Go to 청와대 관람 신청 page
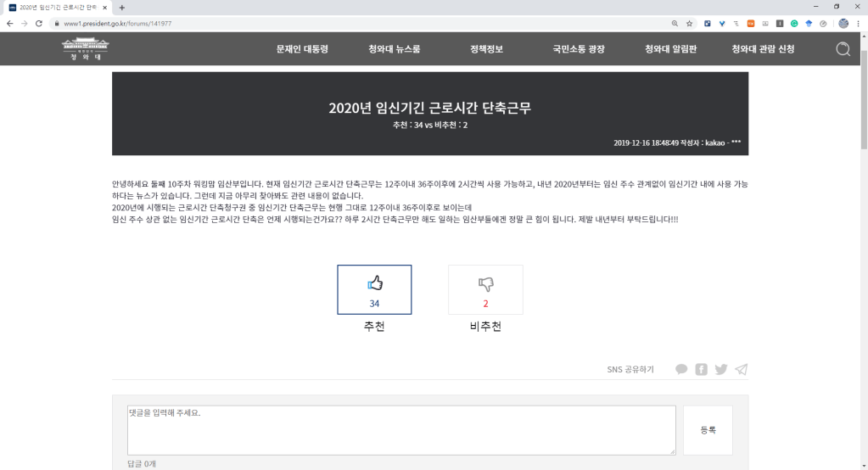Screen dimensions: 868x470 click(763, 49)
